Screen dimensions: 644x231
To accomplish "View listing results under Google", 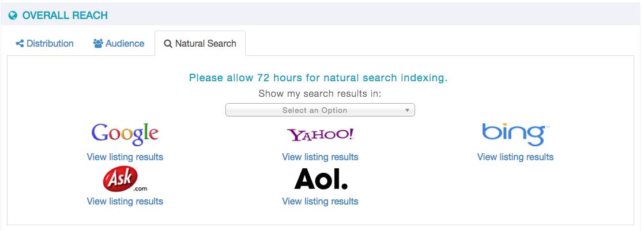I will point(125,157).
